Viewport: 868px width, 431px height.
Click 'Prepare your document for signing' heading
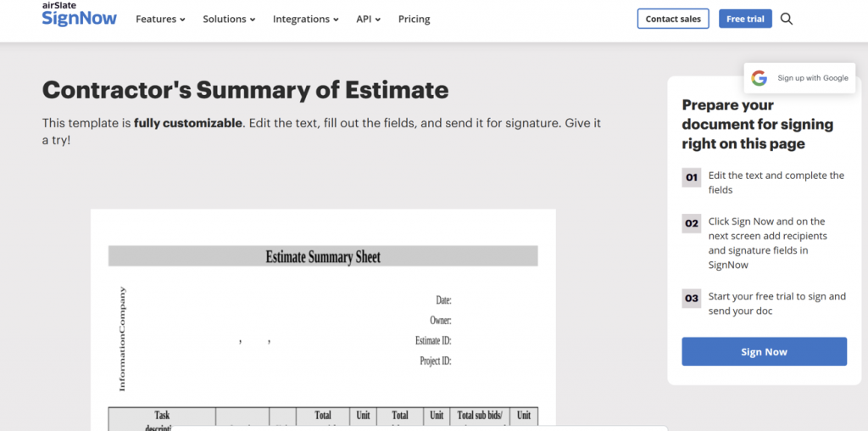click(757, 124)
